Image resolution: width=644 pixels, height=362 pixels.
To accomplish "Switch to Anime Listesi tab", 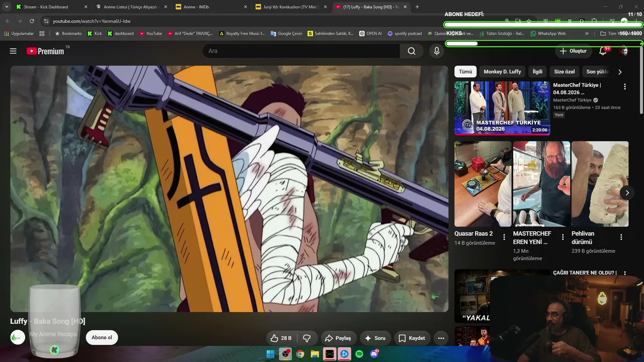I will 131,7.
